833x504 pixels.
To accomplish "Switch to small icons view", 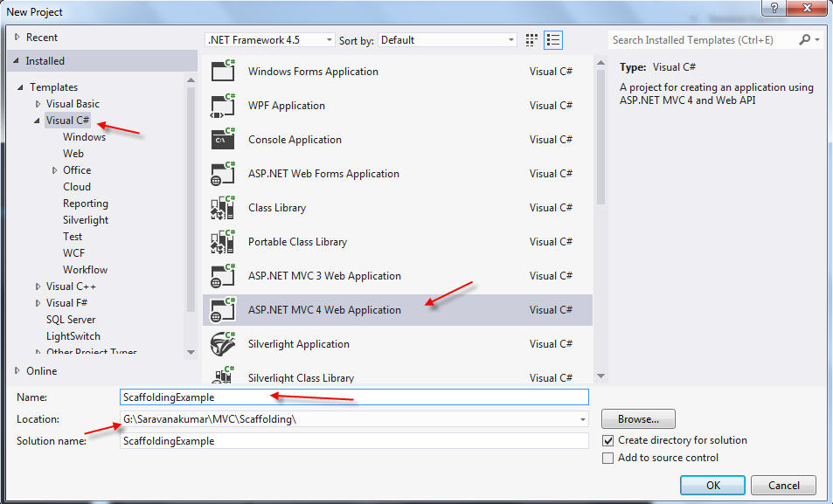I will tap(531, 40).
